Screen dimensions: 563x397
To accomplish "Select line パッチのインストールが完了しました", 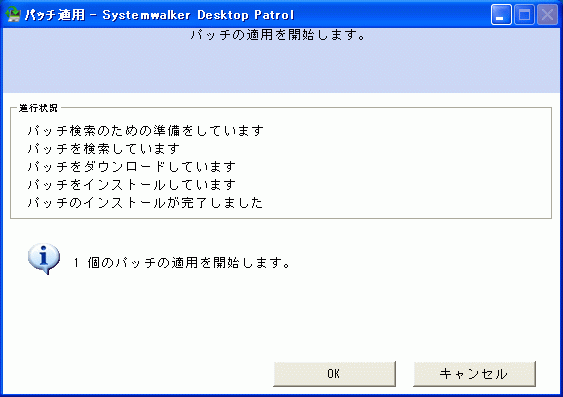I will (x=145, y=203).
